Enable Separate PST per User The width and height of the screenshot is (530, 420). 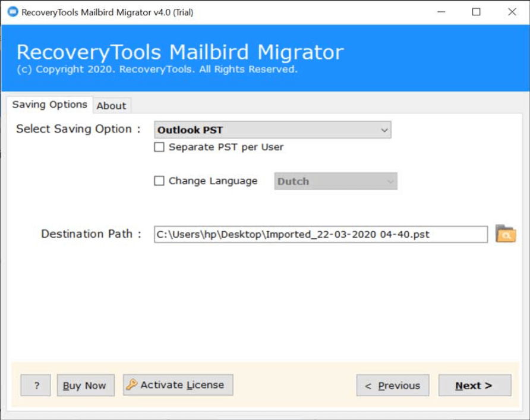[159, 147]
